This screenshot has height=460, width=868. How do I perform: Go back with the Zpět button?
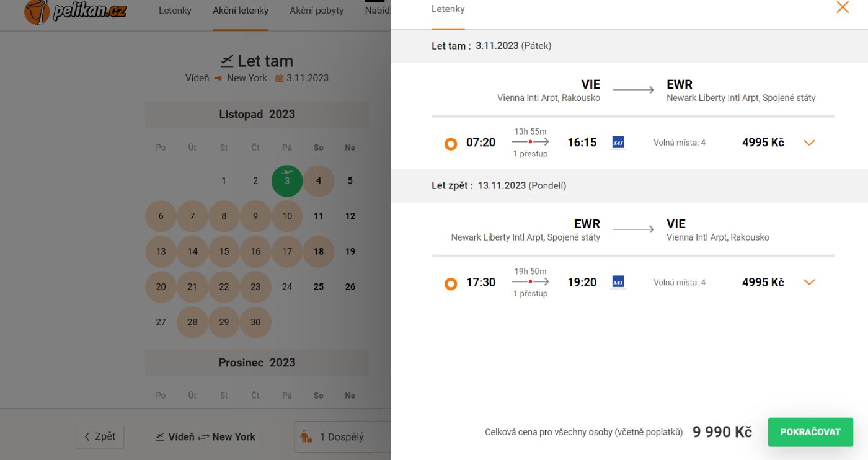(x=100, y=436)
